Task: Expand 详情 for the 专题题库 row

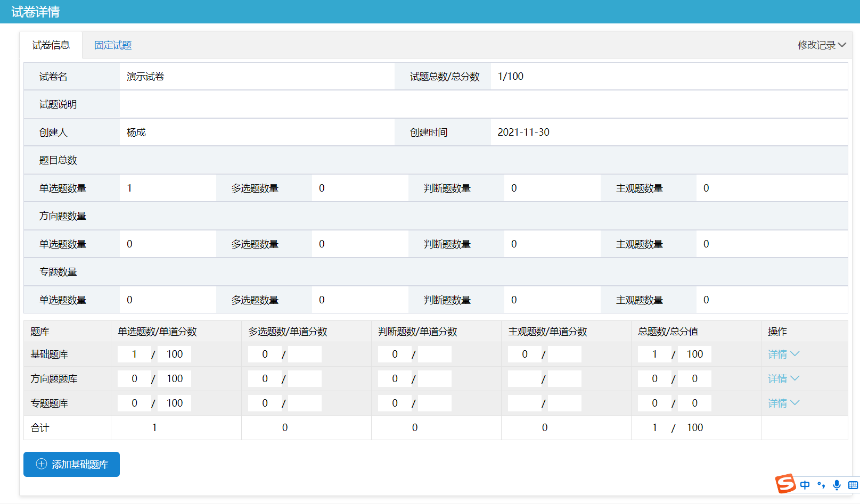Action: [x=783, y=403]
